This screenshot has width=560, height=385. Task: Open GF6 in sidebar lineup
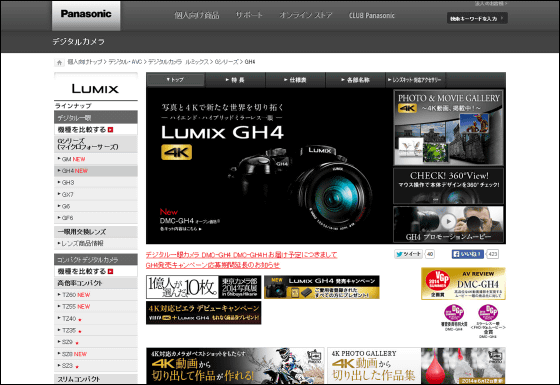coord(95,218)
